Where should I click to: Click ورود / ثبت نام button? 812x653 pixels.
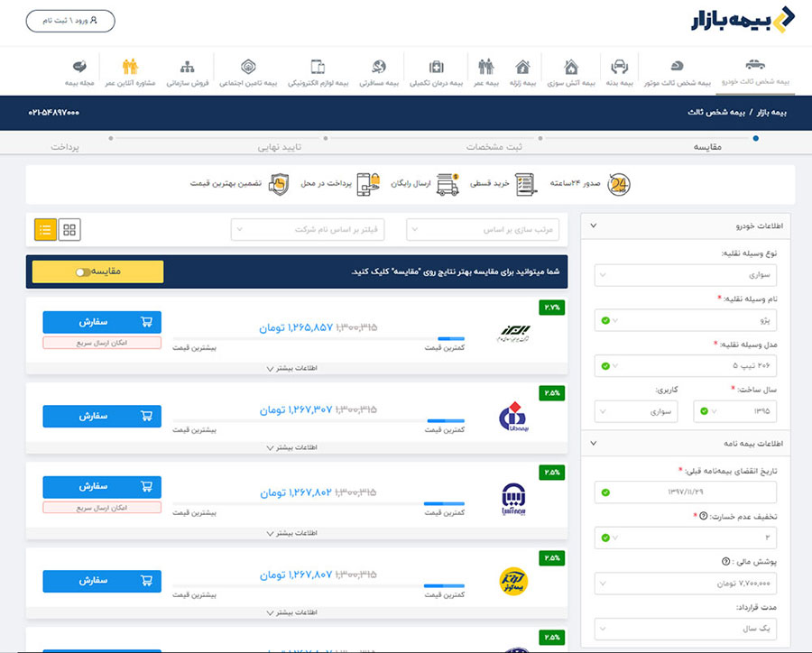point(70,20)
